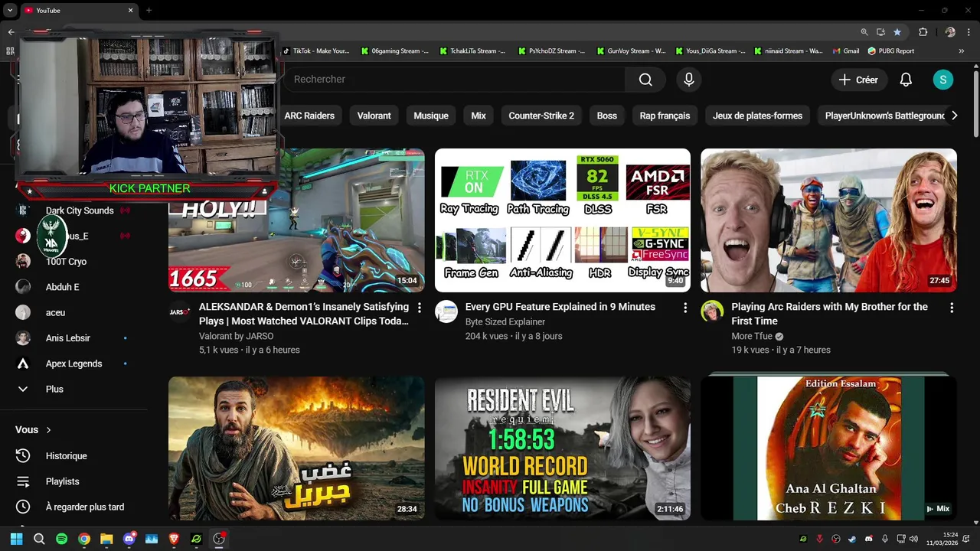The height and width of the screenshot is (551, 980).
Task: Open PUBG Report bookmark
Action: 891,51
